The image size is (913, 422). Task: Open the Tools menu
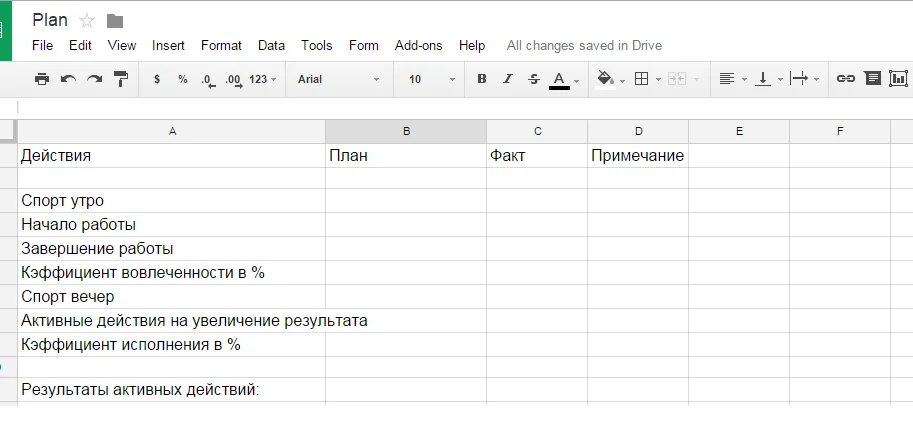tap(317, 45)
